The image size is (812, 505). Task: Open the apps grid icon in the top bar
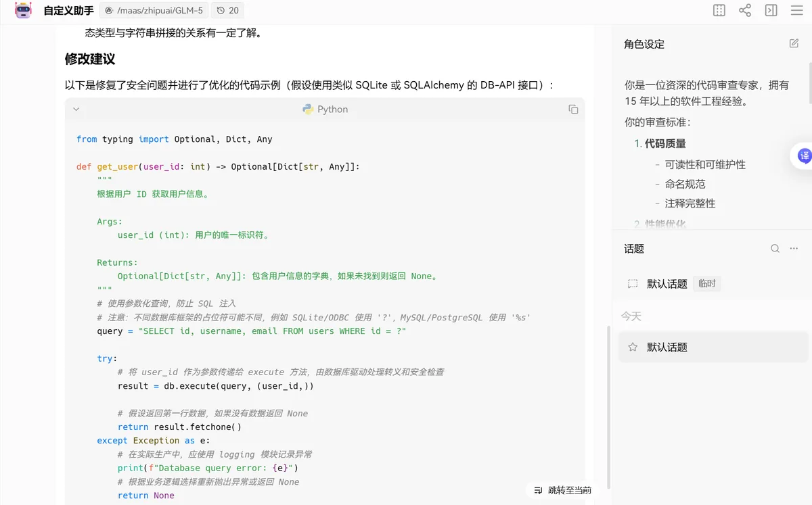tap(719, 10)
